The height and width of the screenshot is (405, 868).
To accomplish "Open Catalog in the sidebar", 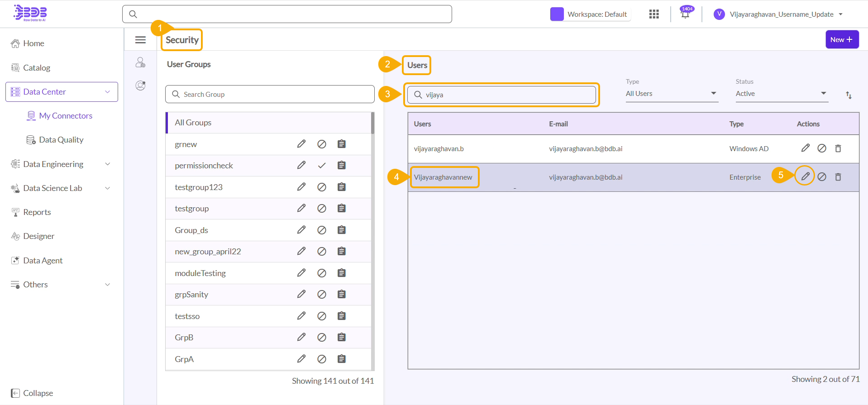I will [37, 67].
